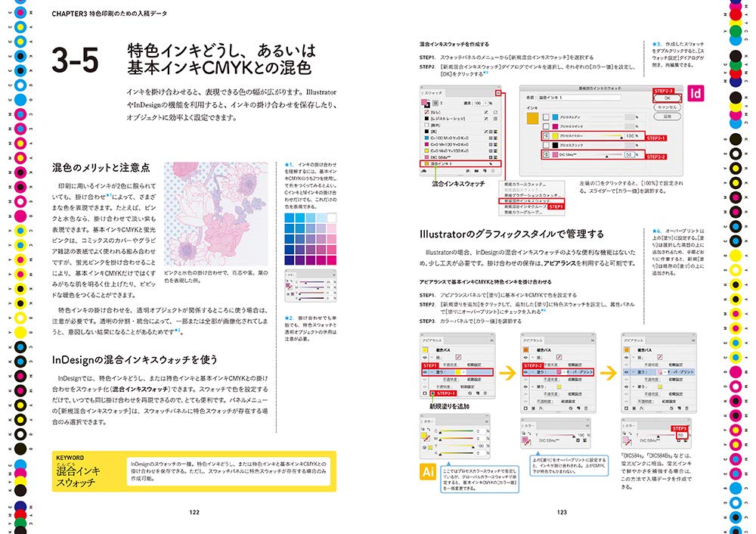Viewport: 756px width, 534px height.
Task: Open the Swatches (スウォッチ) panel menu icon
Action: [x=498, y=93]
